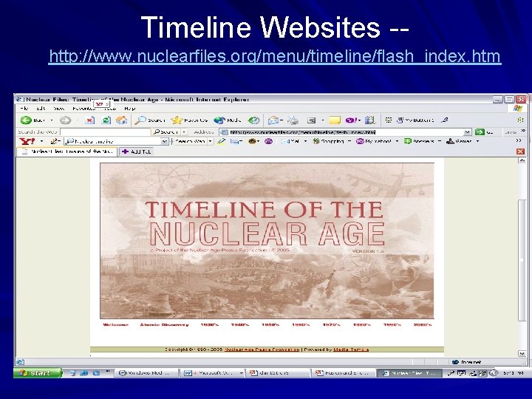Image resolution: width=532 pixels, height=399 pixels.
Task: Select the Nuclear Files: Timeline browser tab
Action: [x=67, y=151]
